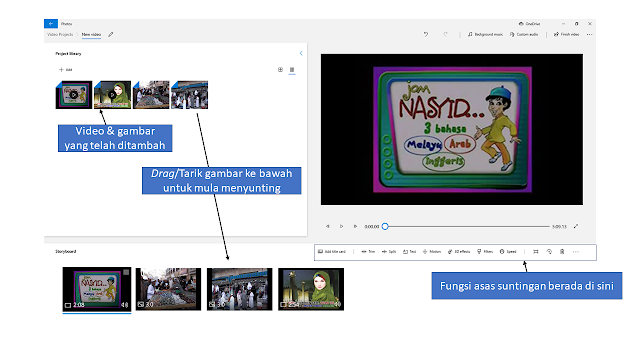Select the fourth library crowd photo
Viewport: 640px width, 360px height.
pyautogui.click(x=190, y=95)
